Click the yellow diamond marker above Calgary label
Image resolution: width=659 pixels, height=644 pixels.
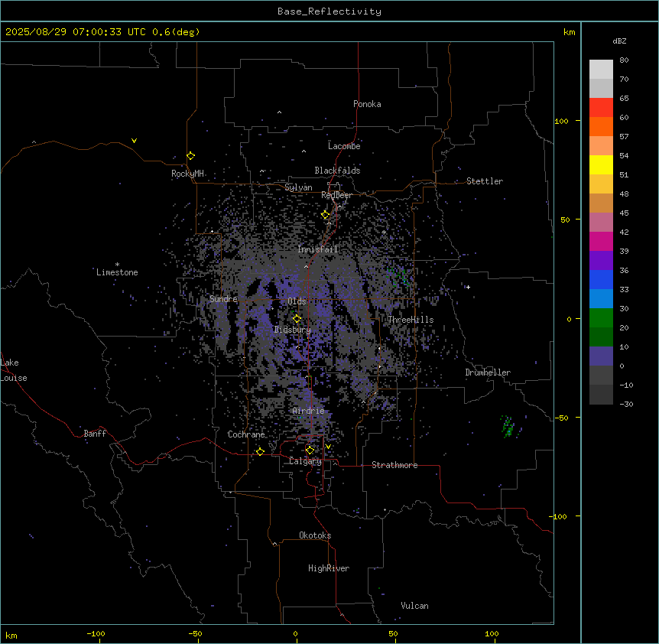310,450
